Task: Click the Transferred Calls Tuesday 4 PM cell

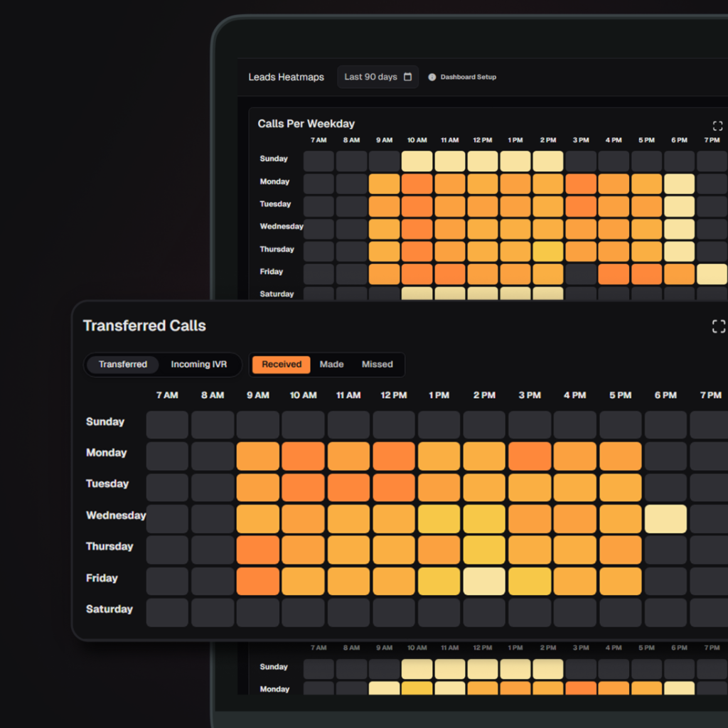Action: pyautogui.click(x=574, y=487)
